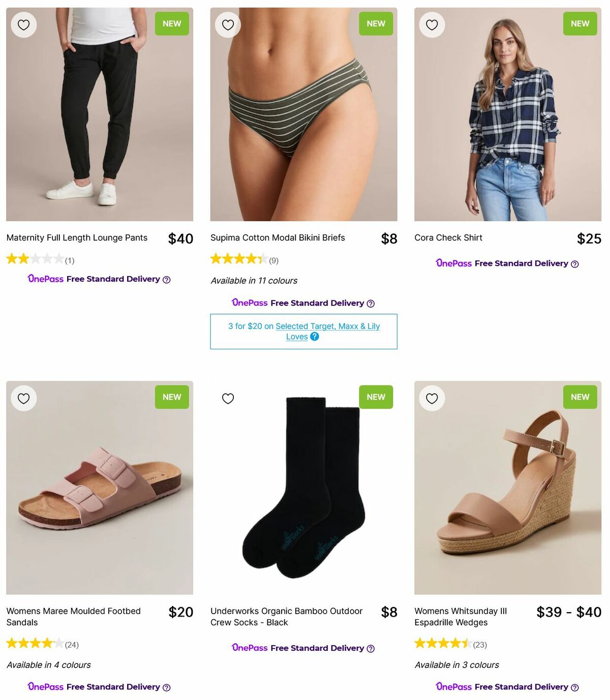Open OnePass delivery help tooltip for Cora Shirt
Image resolution: width=610 pixels, height=700 pixels.
pos(574,263)
